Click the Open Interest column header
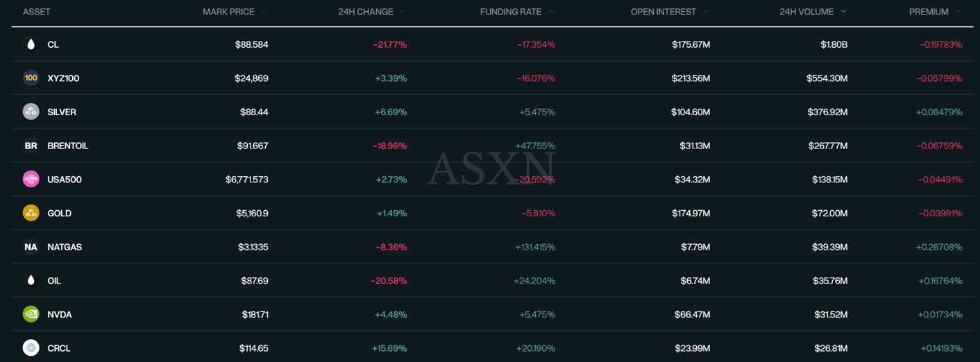980x362 pixels. pos(663,12)
